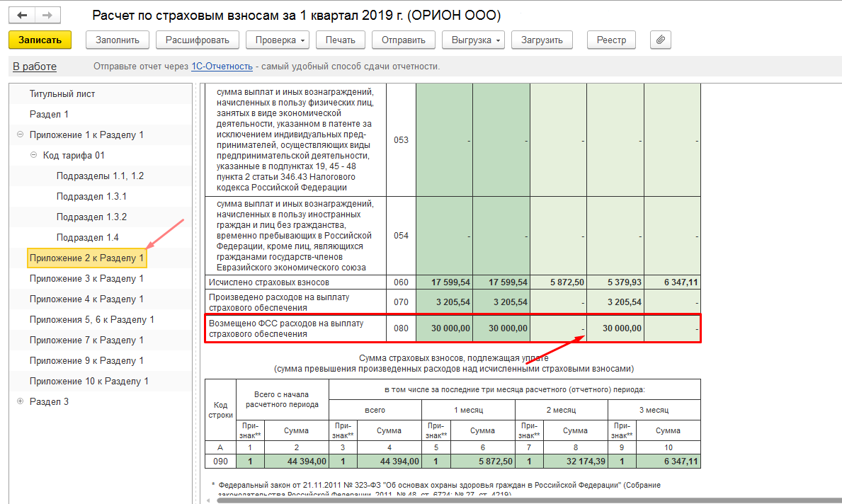Viewport: 842px width, 504px height.
Task: Collapse the Код тарифа 01 node
Action: (33, 155)
